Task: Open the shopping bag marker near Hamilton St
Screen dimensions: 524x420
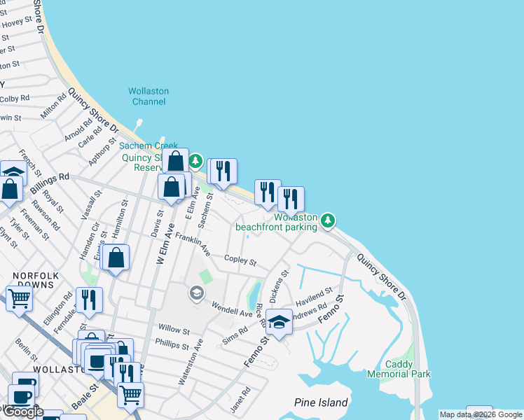Action: coord(116,258)
